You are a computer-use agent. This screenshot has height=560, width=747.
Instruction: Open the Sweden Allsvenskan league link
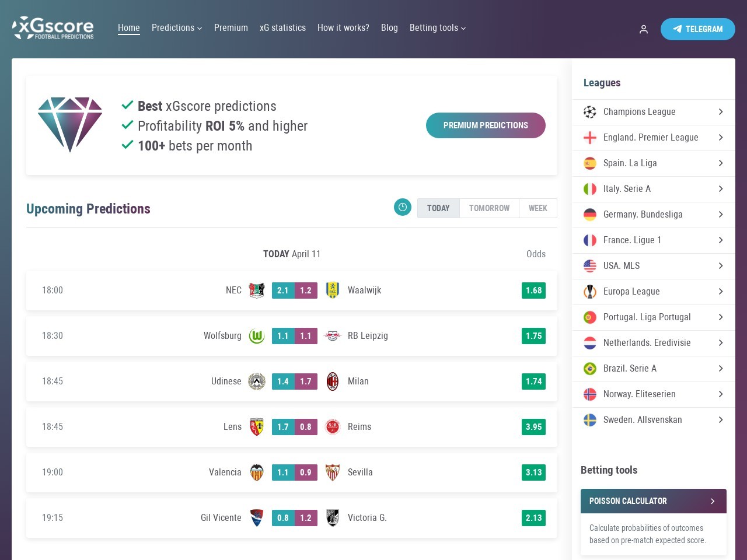tap(654, 419)
